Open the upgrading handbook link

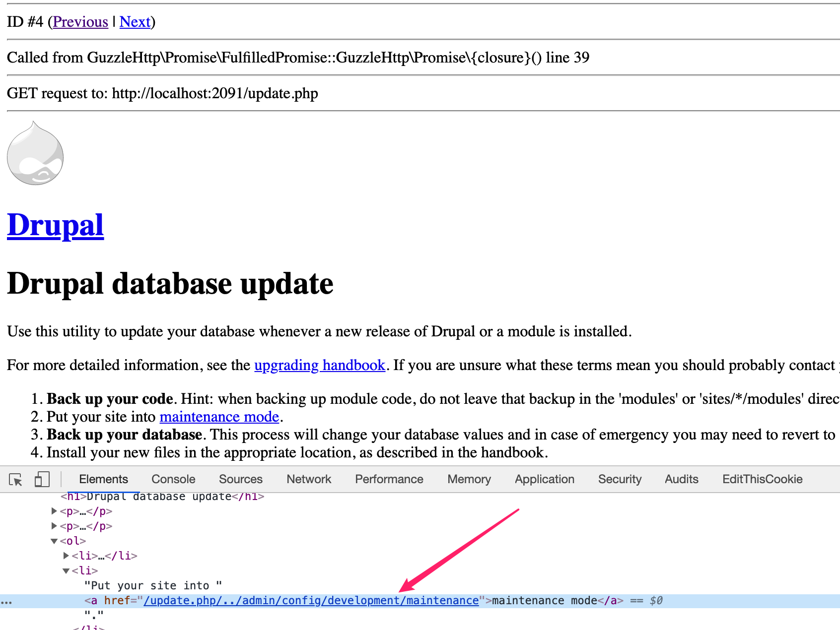319,366
